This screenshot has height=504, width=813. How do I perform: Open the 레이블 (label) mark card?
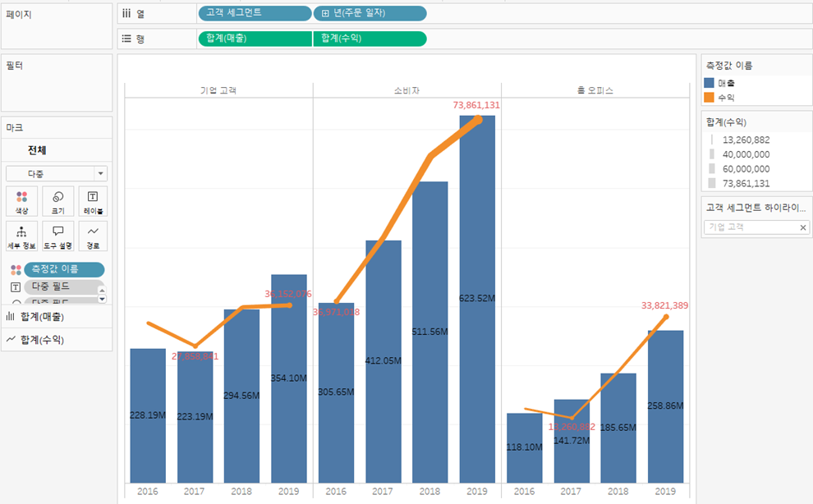pos(93,200)
